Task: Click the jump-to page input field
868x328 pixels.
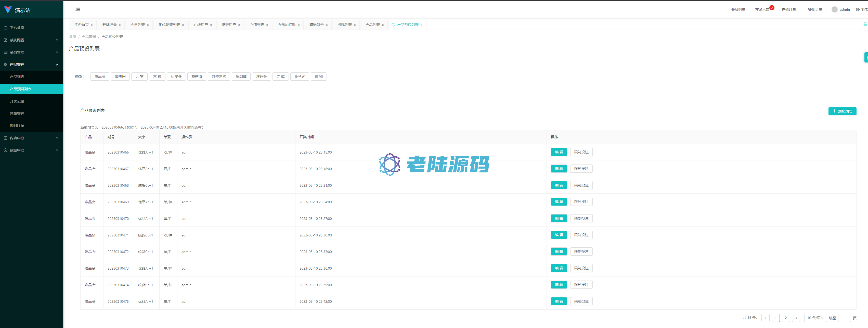Action: tap(844, 318)
